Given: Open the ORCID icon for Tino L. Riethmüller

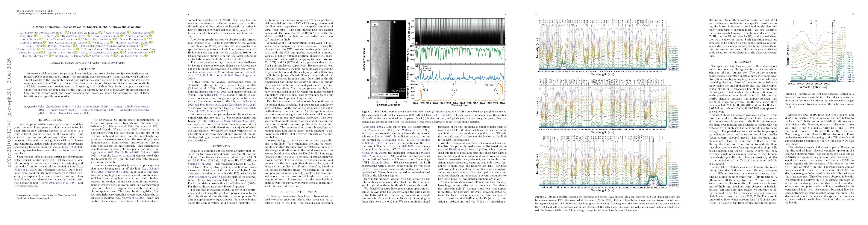Looking at the screenshot, I should click(122, 36).
